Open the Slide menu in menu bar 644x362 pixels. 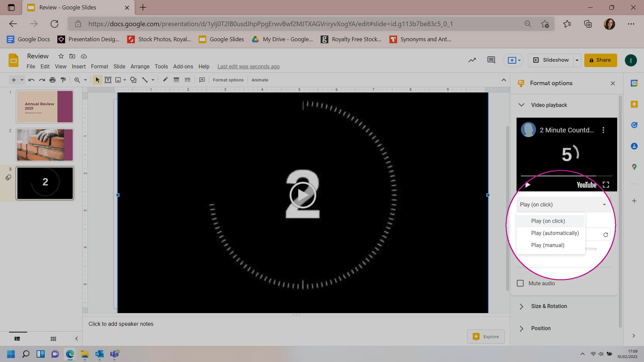point(118,66)
